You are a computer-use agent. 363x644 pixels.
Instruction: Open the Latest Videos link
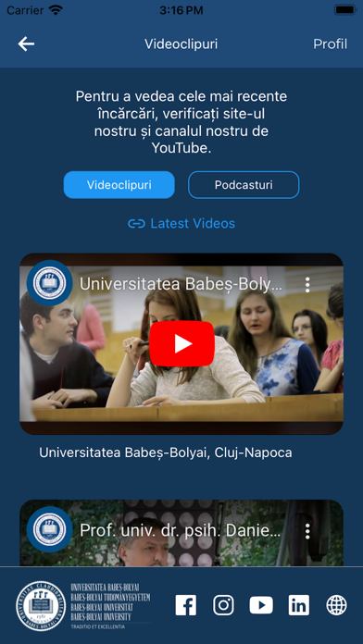181,223
